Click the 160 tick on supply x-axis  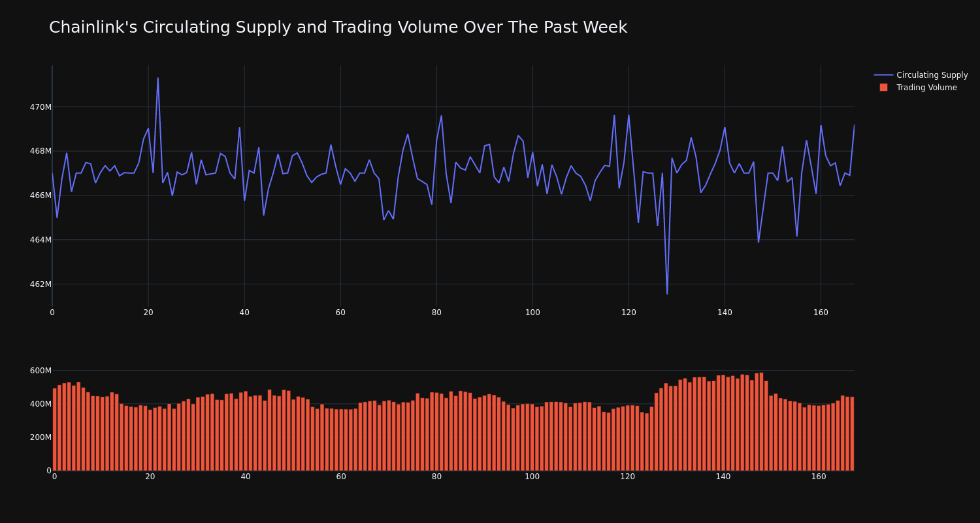[x=821, y=312]
